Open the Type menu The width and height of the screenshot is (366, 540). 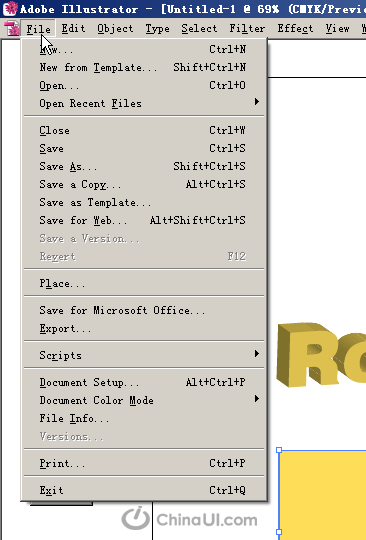[x=157, y=29]
